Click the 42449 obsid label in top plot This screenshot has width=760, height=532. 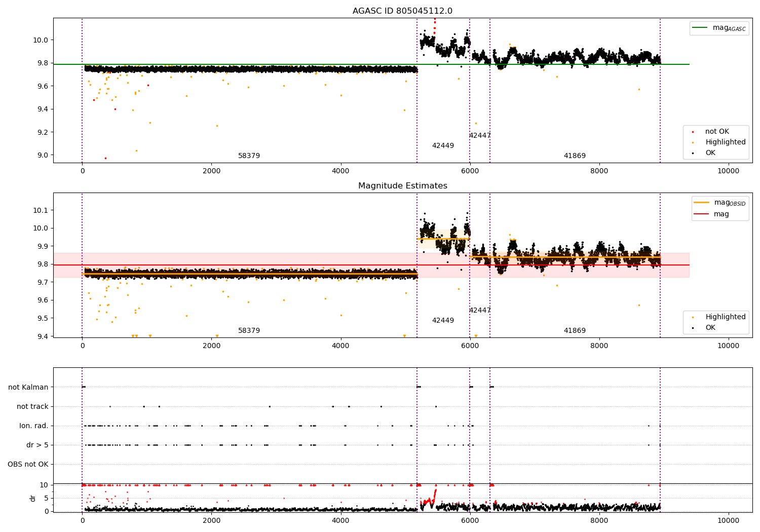(443, 146)
